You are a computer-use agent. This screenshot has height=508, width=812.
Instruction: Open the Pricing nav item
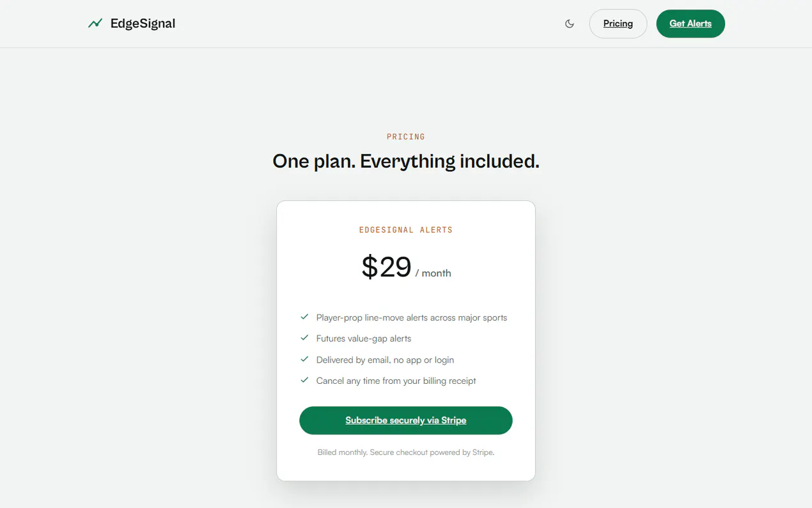pos(618,24)
